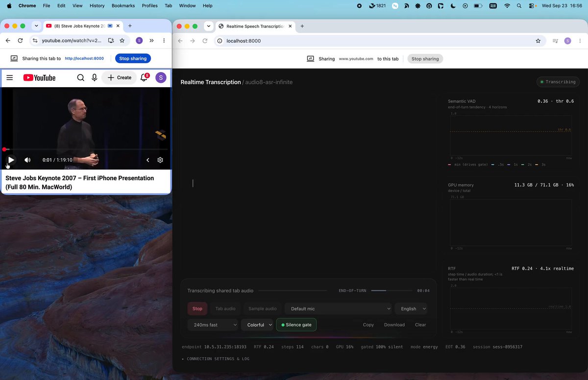Select the Tab audio source
This screenshot has height=380, width=588.
coord(225,309)
